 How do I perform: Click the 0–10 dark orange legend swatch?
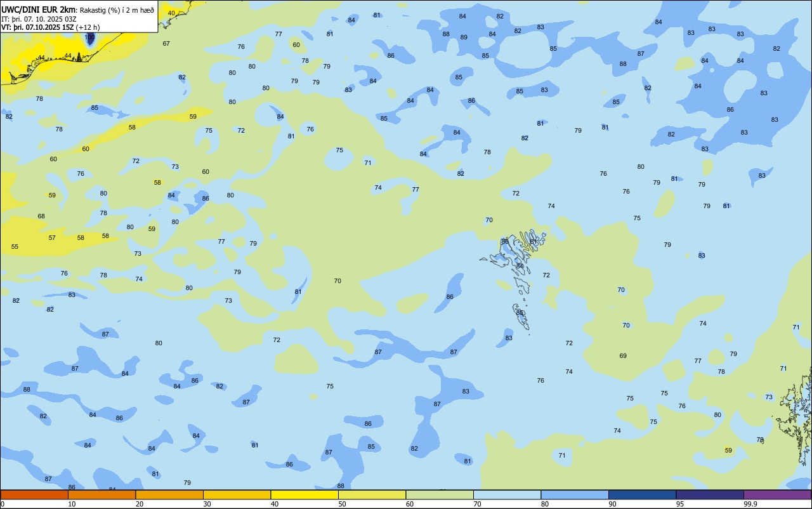[34, 494]
